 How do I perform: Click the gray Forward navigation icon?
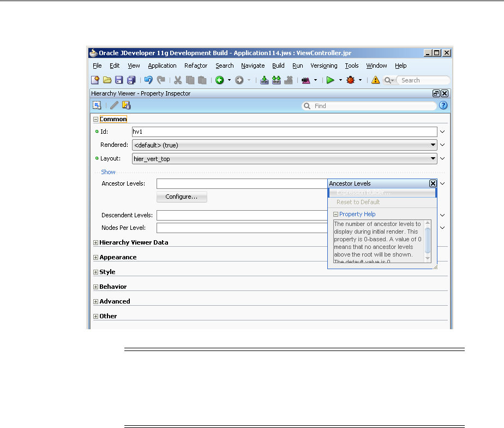239,80
